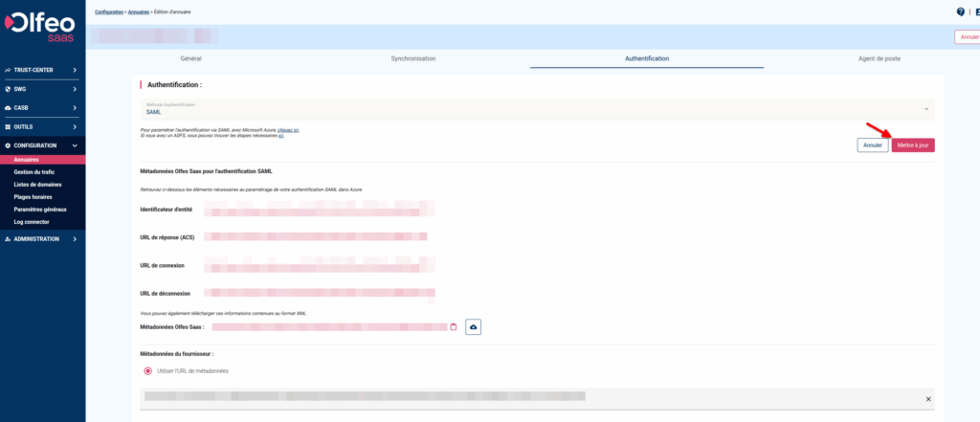
Task: Click the CASB cloud icon in sidebar
Action: 8,107
